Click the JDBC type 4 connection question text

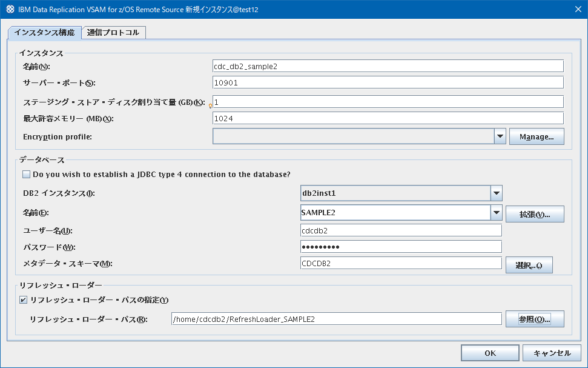pos(162,174)
